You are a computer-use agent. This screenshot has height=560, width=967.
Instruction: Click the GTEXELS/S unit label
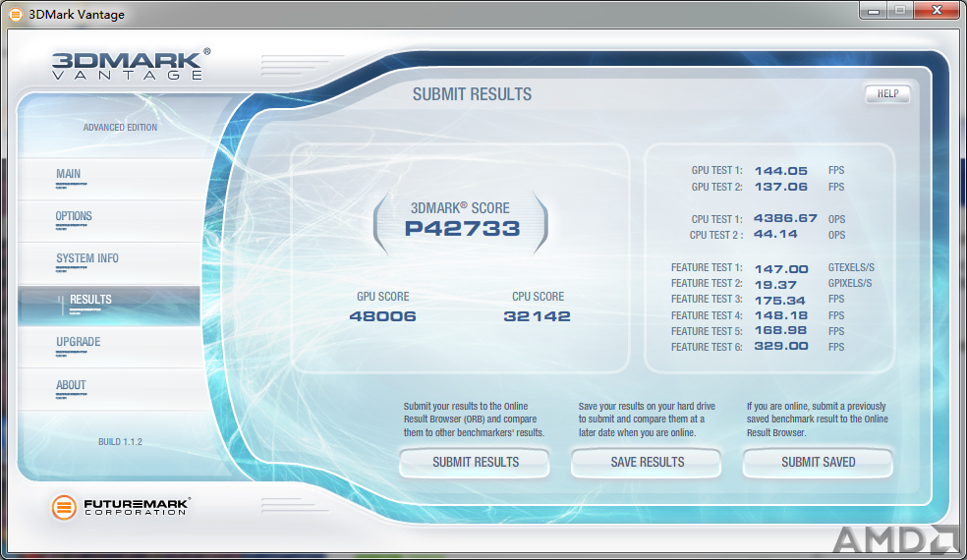coord(851,267)
